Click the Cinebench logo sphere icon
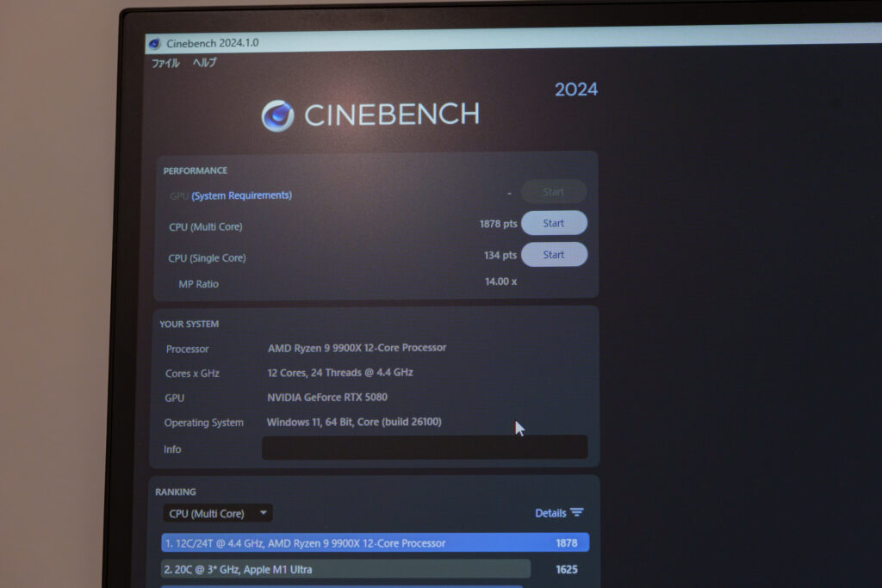Viewport: 882px width, 588px height. click(278, 116)
